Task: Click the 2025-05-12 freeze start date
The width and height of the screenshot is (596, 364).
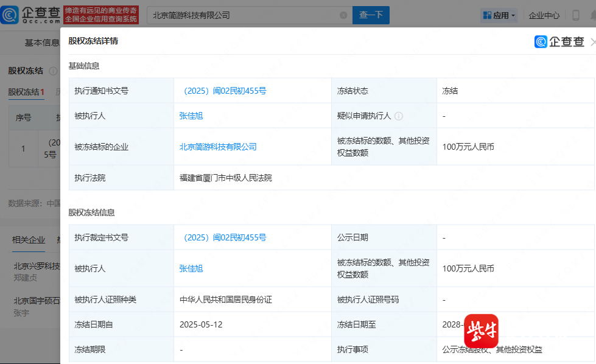Action: coord(201,324)
